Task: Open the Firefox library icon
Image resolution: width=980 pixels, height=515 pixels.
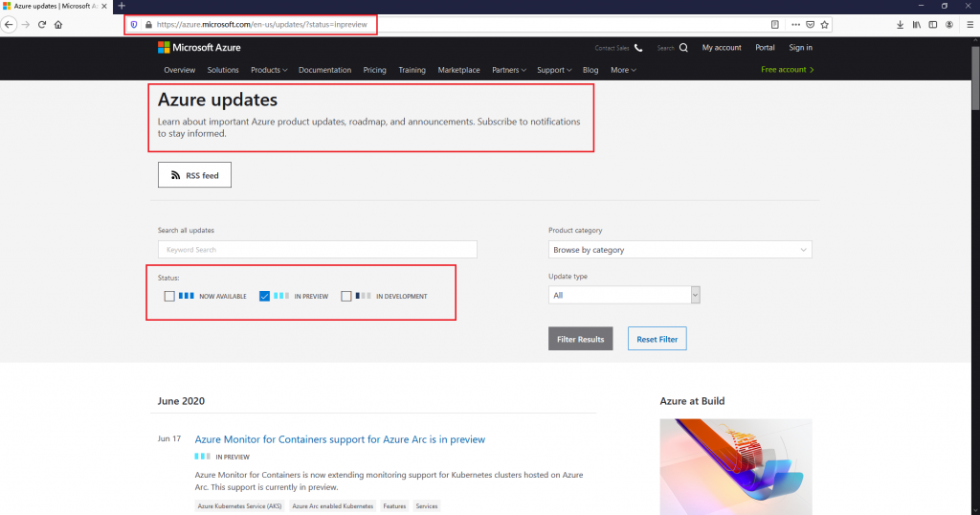Action: click(916, 24)
